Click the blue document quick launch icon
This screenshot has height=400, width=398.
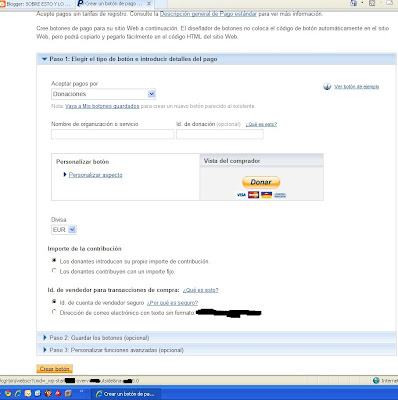pos(38,394)
